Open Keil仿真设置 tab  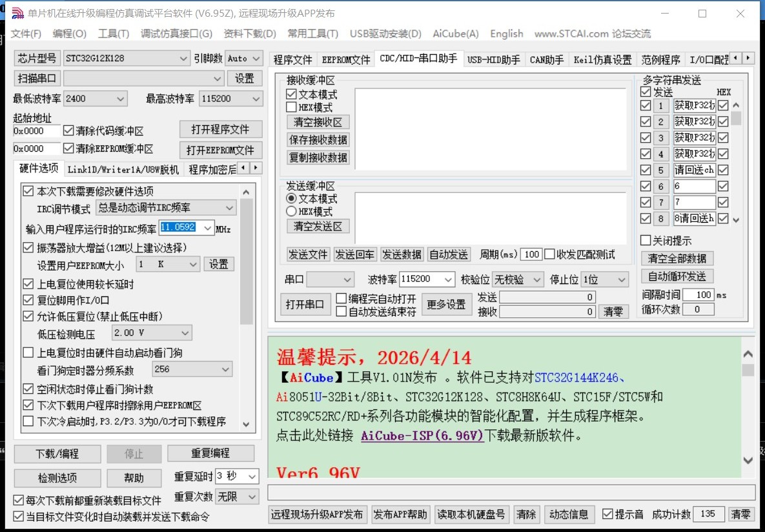pos(602,59)
